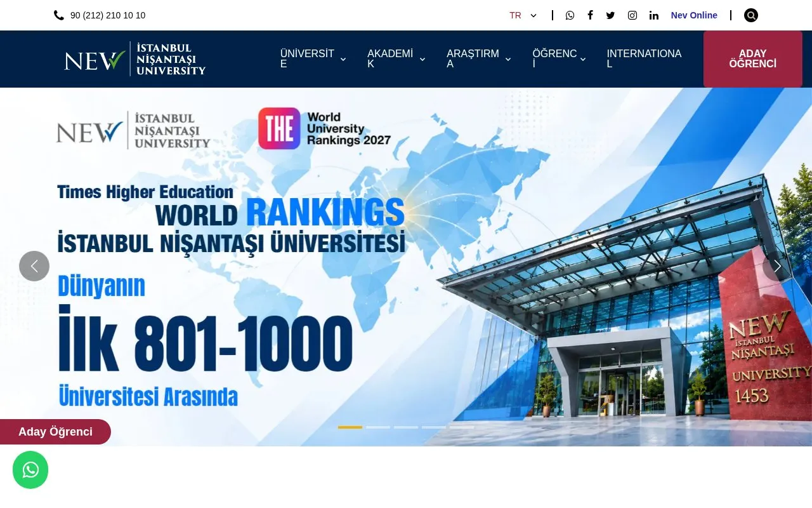Select the first yellow slider indicator
This screenshot has width=812, height=508.
click(350, 427)
